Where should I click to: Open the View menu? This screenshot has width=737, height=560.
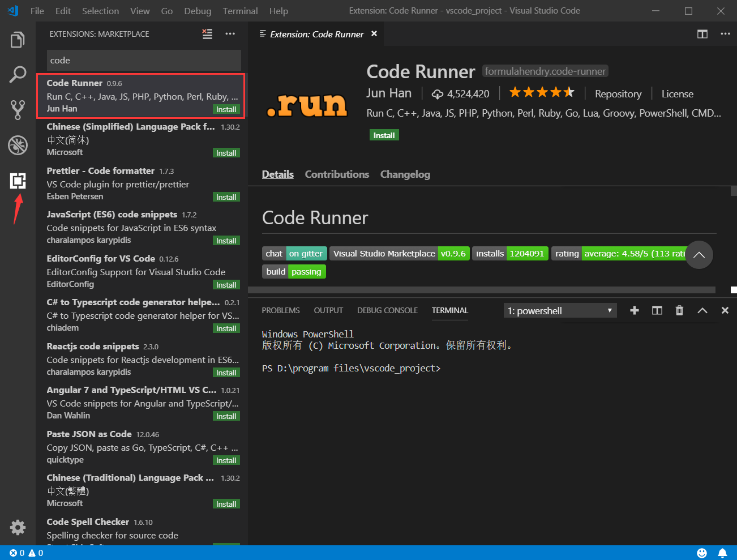(140, 11)
